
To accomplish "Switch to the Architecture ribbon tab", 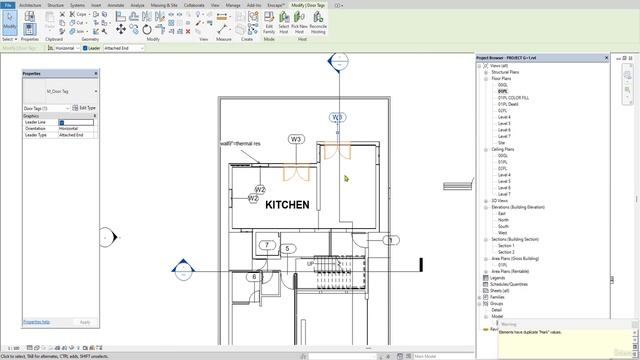I will [30, 5].
